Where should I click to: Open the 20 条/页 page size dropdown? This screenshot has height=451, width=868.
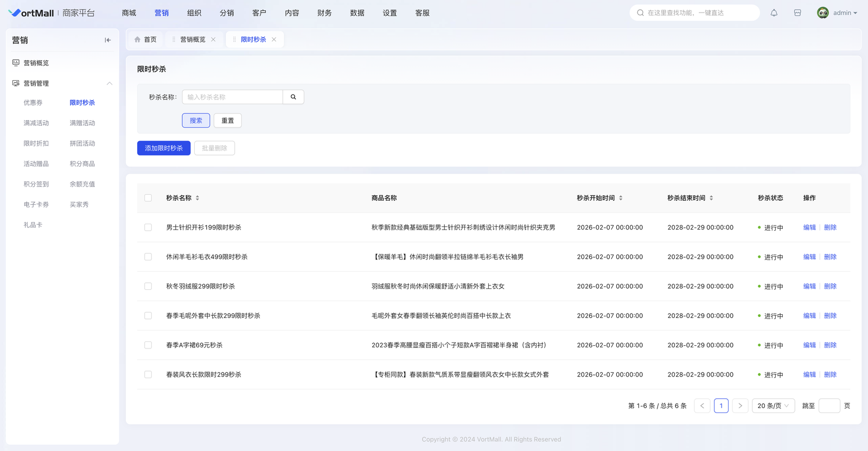773,406
